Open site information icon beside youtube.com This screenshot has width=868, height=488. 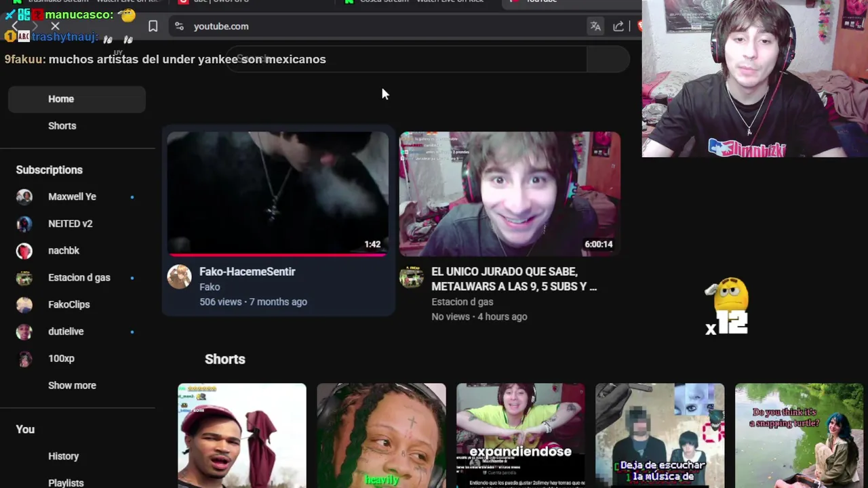(179, 26)
